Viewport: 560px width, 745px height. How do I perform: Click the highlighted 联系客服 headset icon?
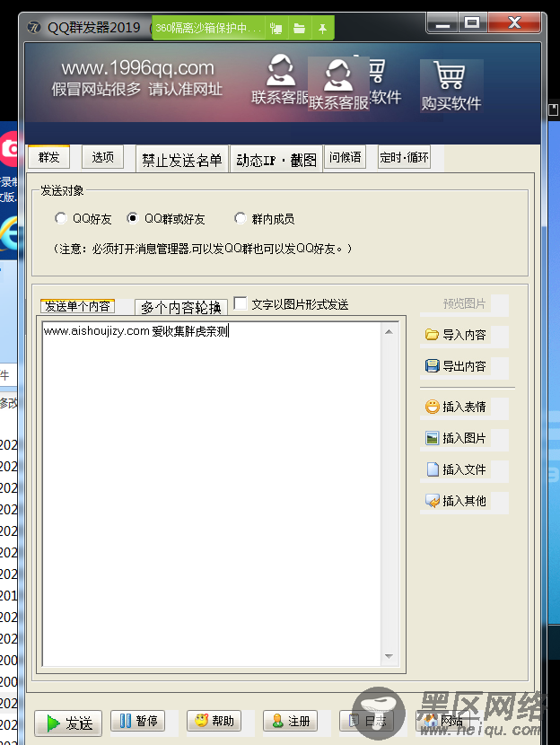pos(338,83)
